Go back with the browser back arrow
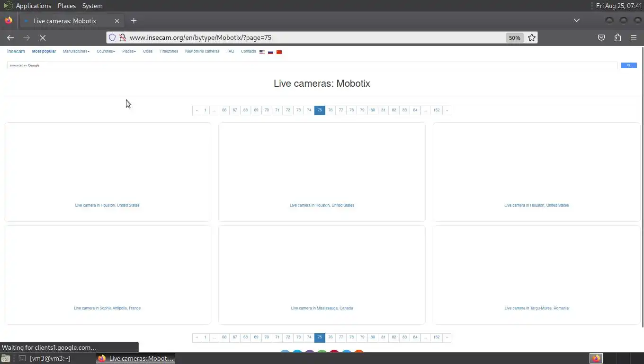644x364 pixels. pyautogui.click(x=10, y=37)
